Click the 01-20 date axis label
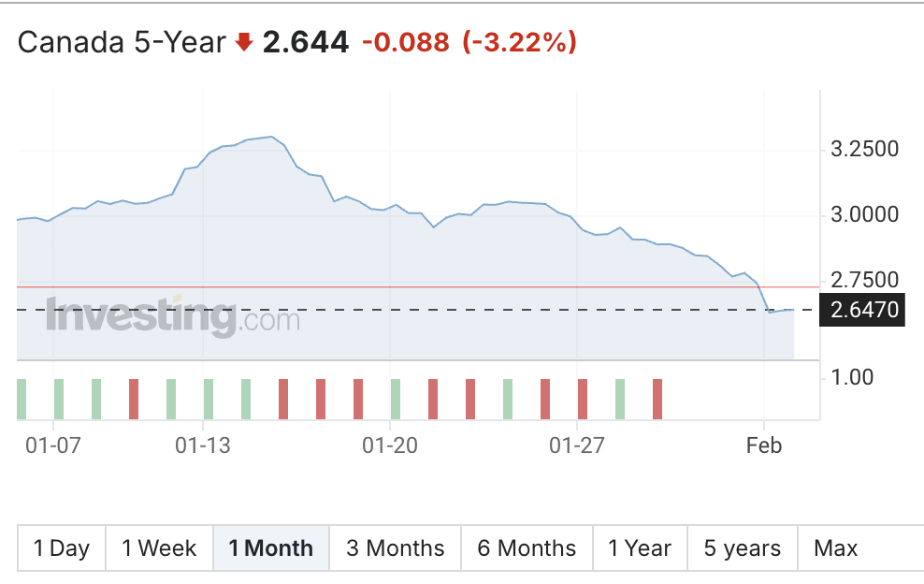This screenshot has width=924, height=584. pos(389,445)
